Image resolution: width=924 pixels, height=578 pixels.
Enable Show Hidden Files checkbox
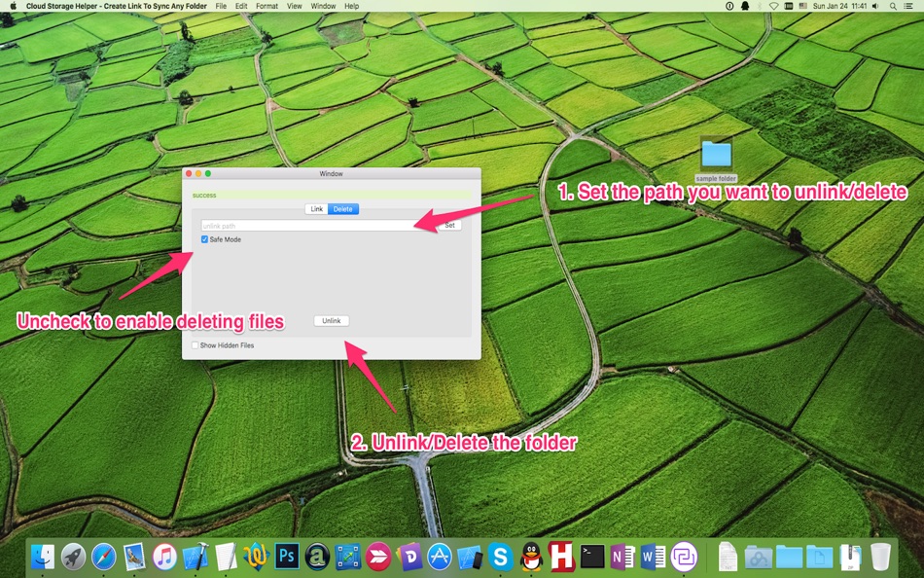point(195,345)
